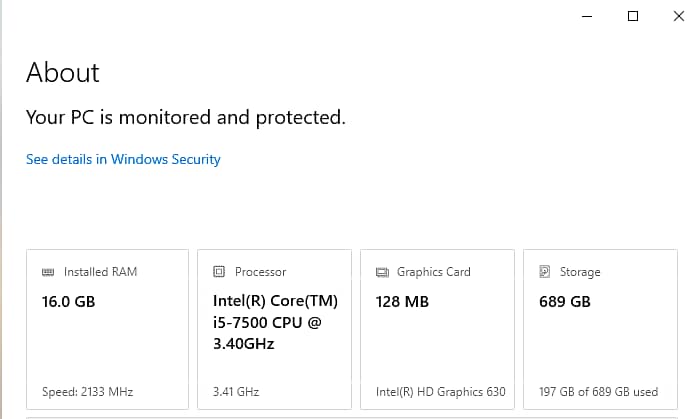Click the Installed RAM card title

pyautogui.click(x=100, y=272)
